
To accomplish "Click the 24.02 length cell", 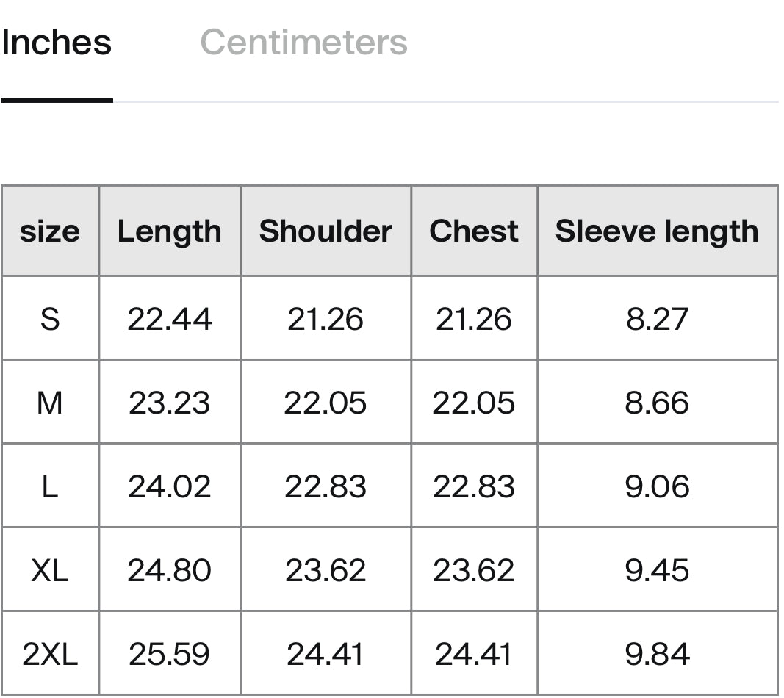I will [170, 486].
